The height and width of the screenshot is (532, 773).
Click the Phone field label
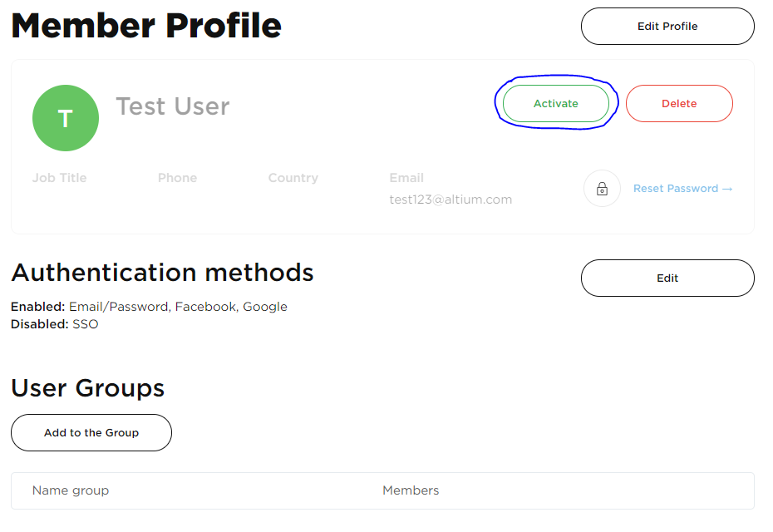click(178, 178)
